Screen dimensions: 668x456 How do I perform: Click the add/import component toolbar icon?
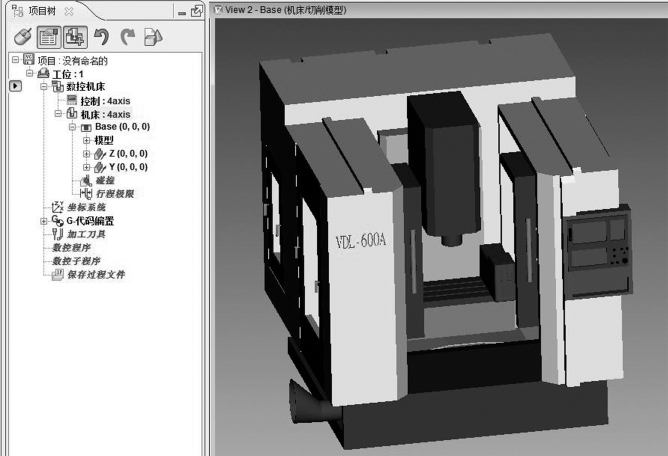coord(75,37)
